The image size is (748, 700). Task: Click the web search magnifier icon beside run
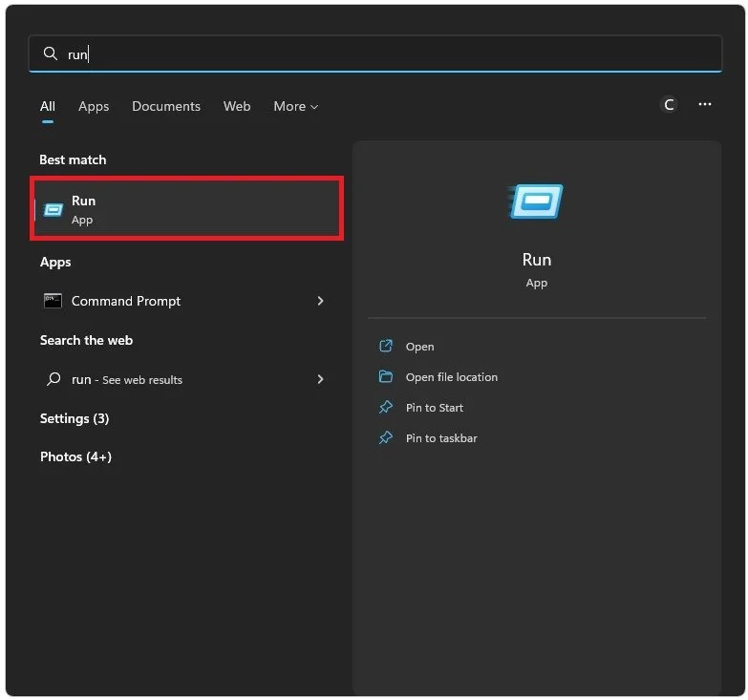tap(53, 379)
